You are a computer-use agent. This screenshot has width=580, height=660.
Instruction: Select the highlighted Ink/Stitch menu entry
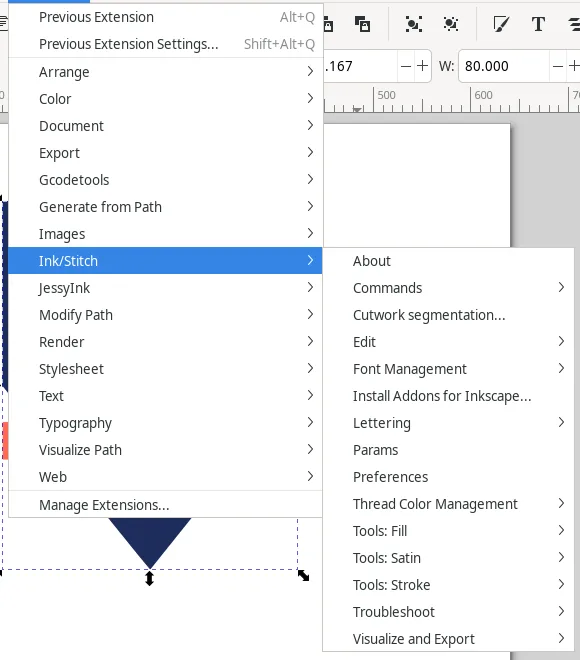(165, 261)
